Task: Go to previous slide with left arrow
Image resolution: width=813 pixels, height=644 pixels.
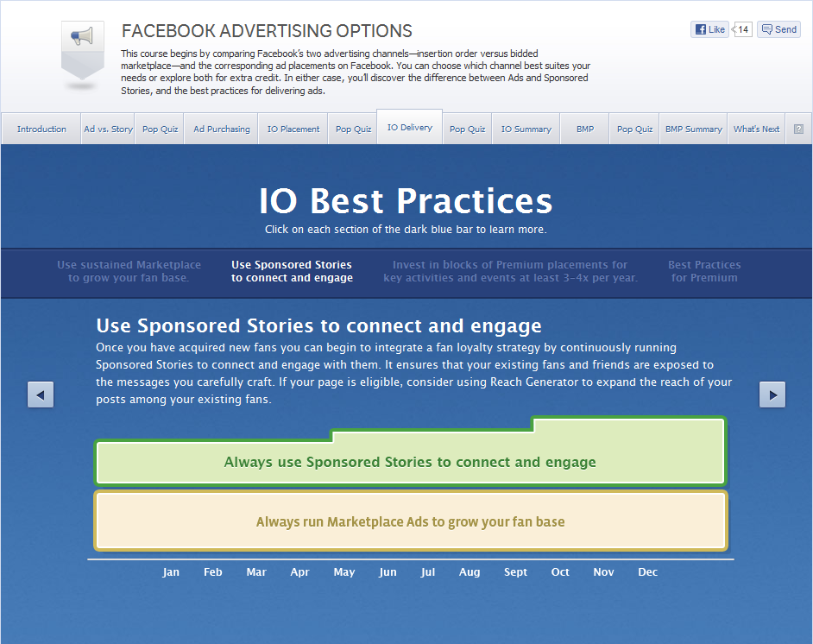Action: pyautogui.click(x=41, y=395)
